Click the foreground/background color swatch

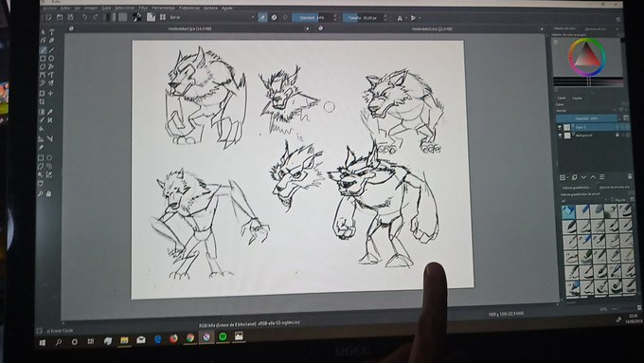tap(137, 17)
